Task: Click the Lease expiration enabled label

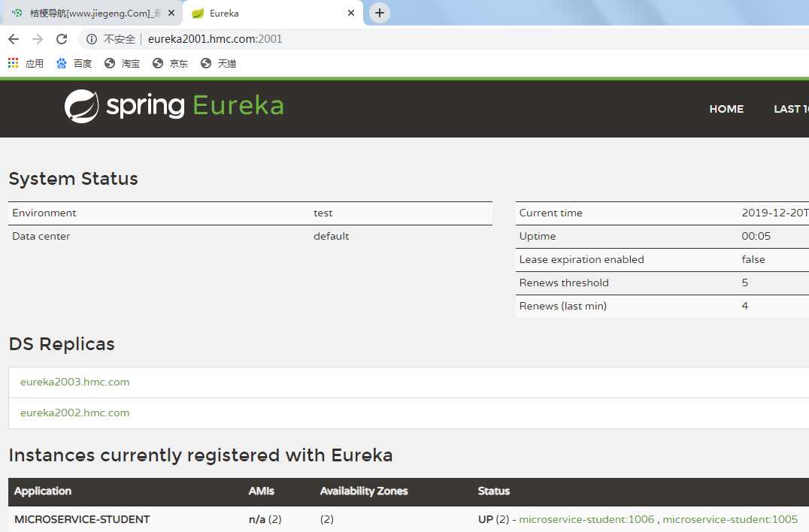Action: pos(581,259)
